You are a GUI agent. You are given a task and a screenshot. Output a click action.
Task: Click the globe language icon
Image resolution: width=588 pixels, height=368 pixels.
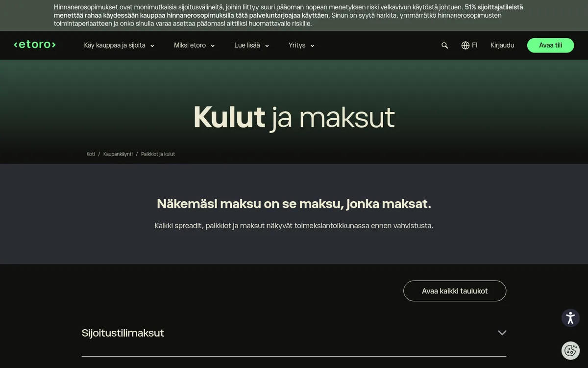coord(465,45)
